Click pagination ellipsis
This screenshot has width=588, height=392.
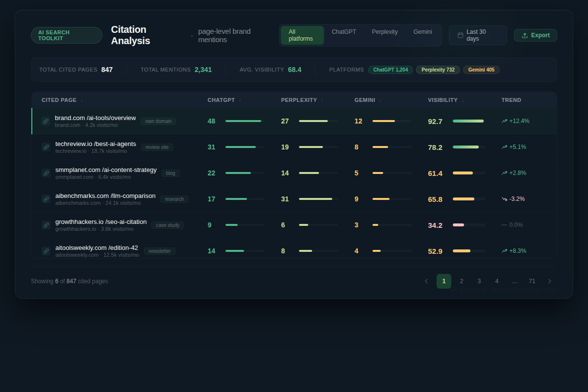514,281
